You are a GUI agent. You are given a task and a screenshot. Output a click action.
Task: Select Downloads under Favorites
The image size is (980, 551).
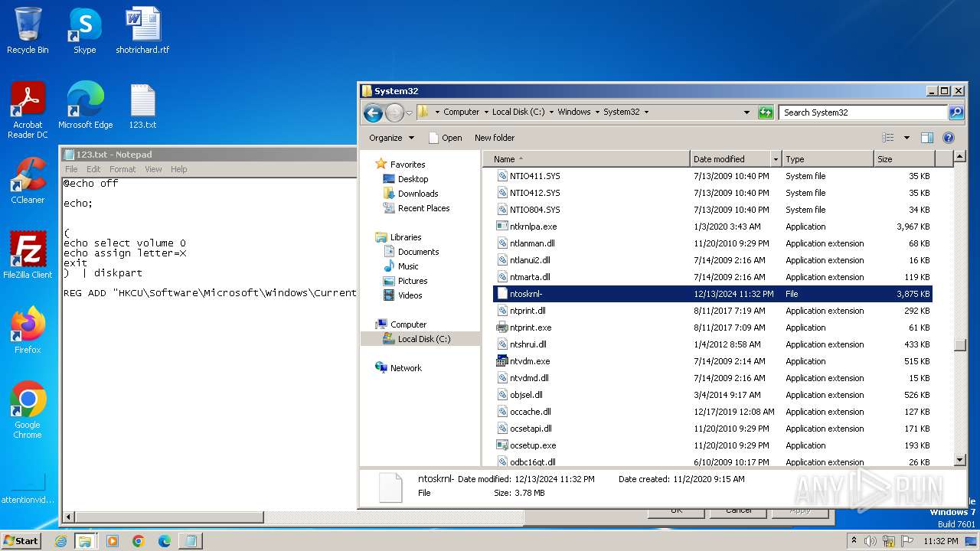coord(418,194)
